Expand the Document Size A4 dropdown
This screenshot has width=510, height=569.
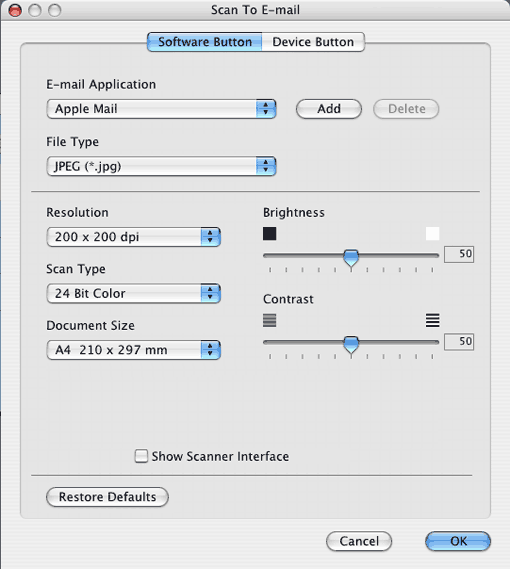point(134,350)
